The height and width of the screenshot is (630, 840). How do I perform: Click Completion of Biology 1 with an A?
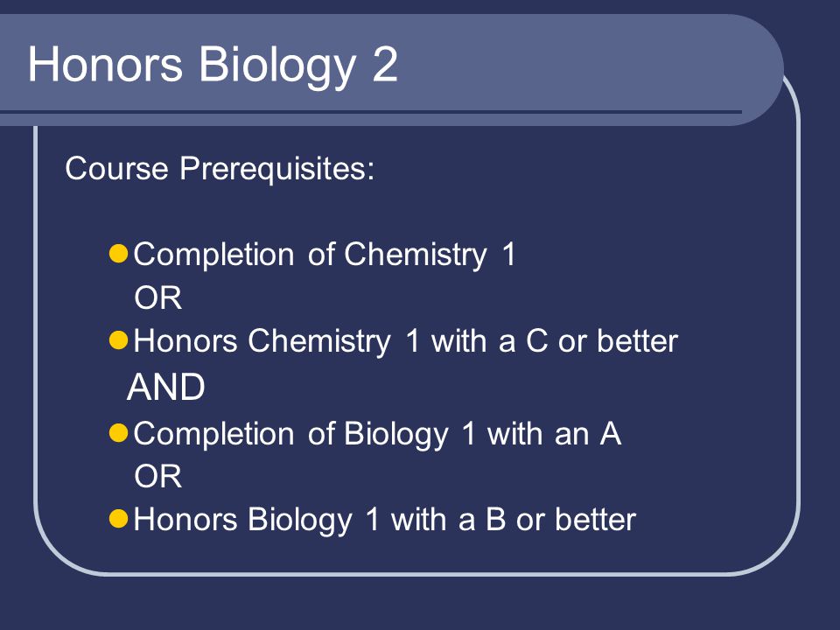tap(377, 434)
